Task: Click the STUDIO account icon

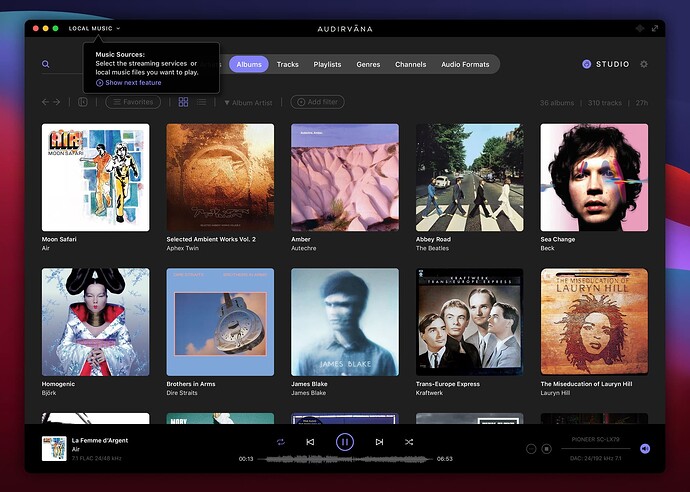Action: pyautogui.click(x=587, y=64)
